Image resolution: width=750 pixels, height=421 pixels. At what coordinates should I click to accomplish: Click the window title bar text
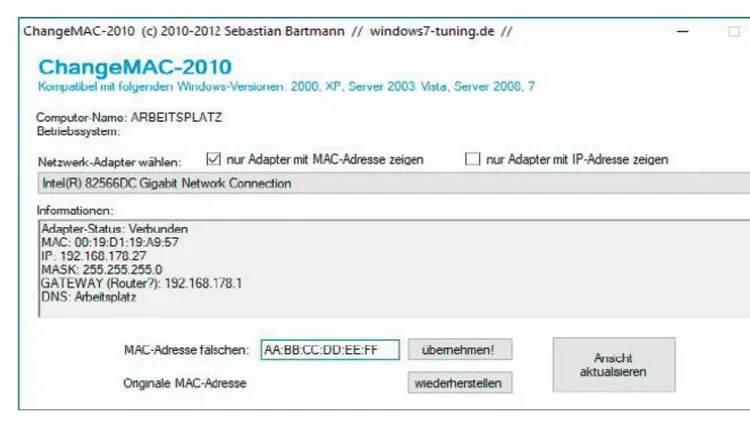[268, 32]
